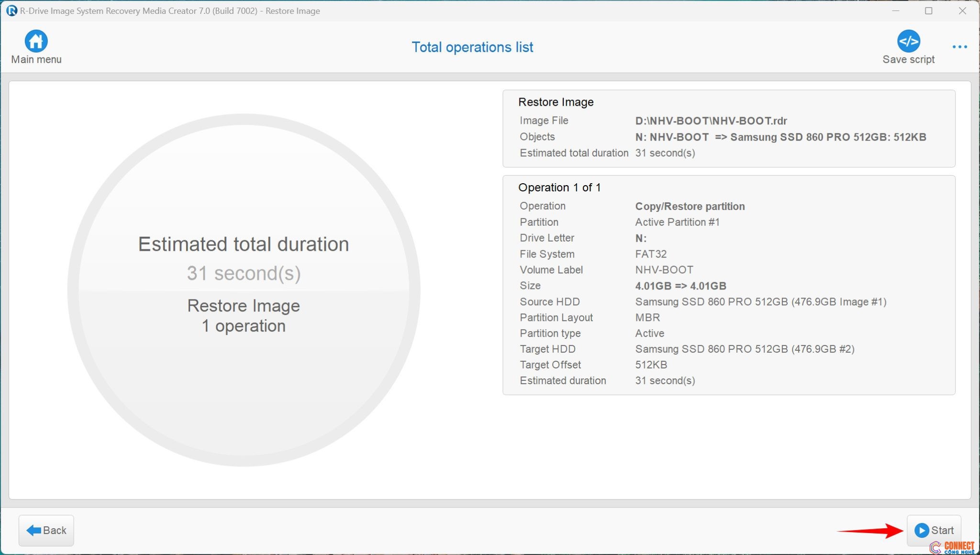Screen dimensions: 980x555
Task: Click Size value 4.01GB => 4.01GB
Action: [x=680, y=286]
